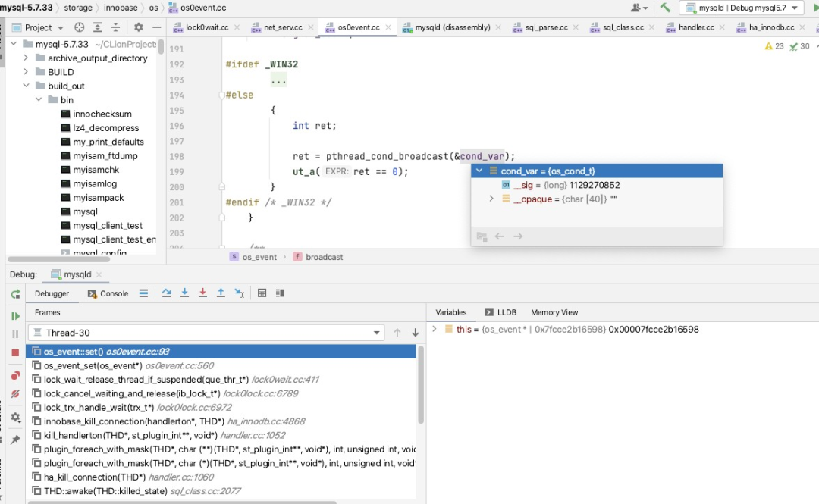The image size is (819, 504).
Task: Collapse the build_out folder
Action: (26, 86)
